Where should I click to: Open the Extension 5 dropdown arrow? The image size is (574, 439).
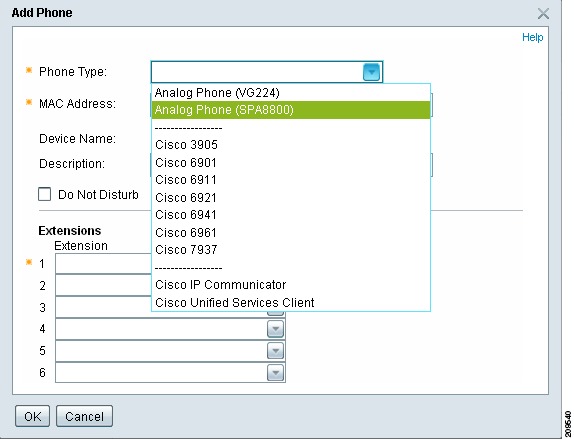275,351
